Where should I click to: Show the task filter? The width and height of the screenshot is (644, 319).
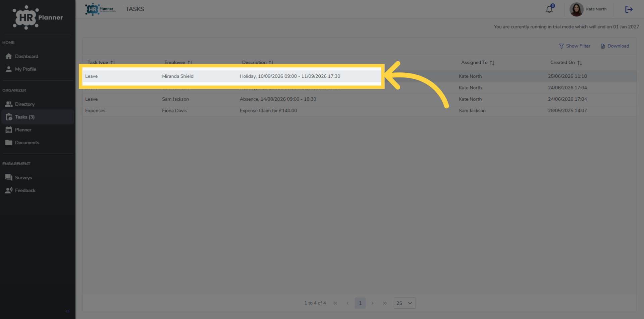[x=575, y=46]
